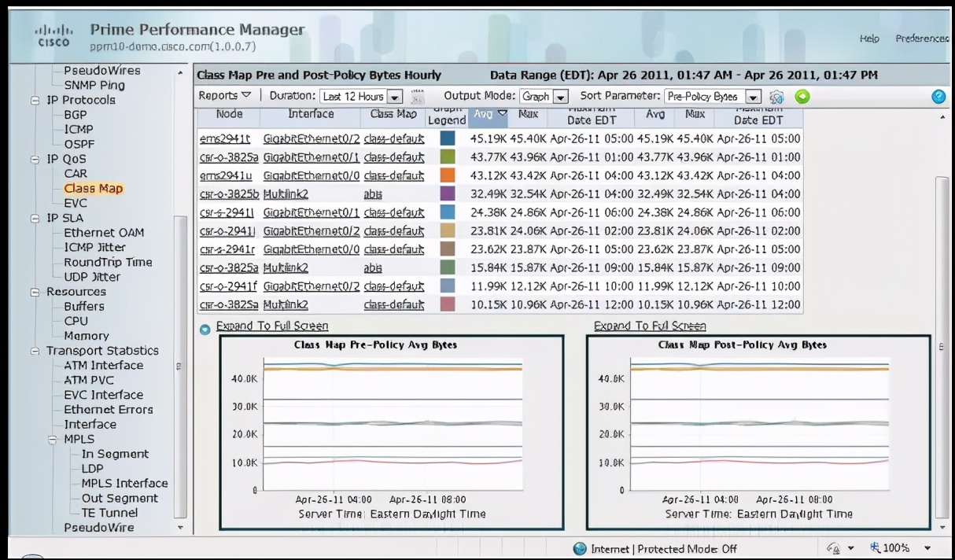Viewport: 955px width, 560px height.
Task: Click the csr-o-2941f legend color swatch
Action: (448, 286)
